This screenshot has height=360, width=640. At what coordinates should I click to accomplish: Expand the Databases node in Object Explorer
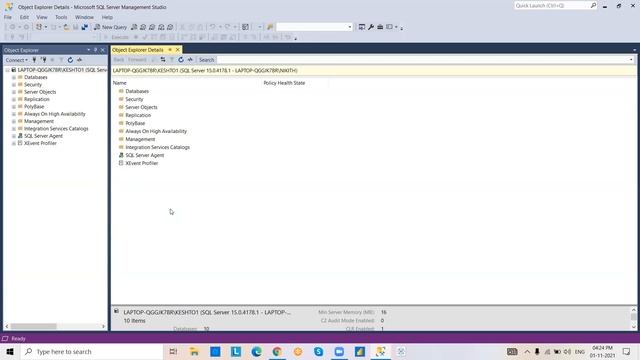14,78
